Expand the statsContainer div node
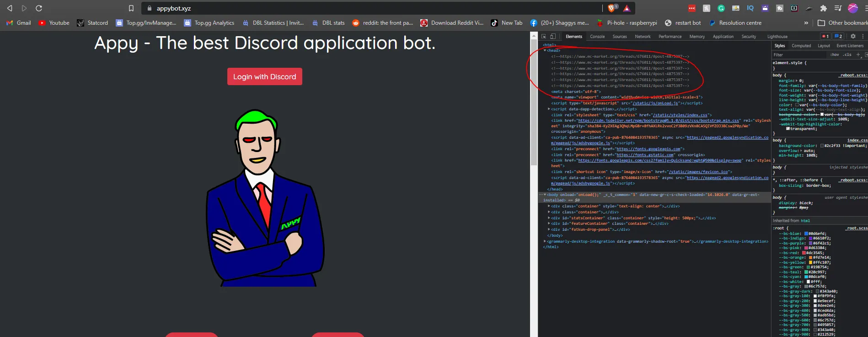The image size is (868, 337). pyautogui.click(x=549, y=218)
